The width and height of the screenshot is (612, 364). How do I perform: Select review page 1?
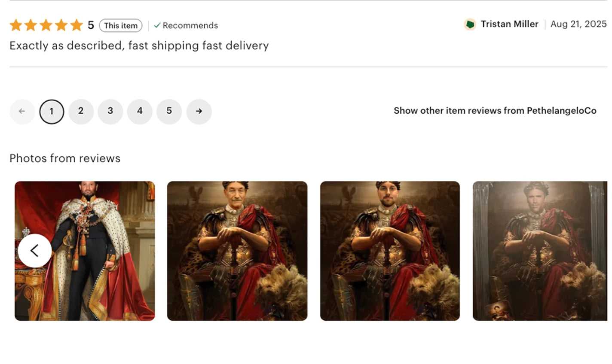click(x=52, y=112)
